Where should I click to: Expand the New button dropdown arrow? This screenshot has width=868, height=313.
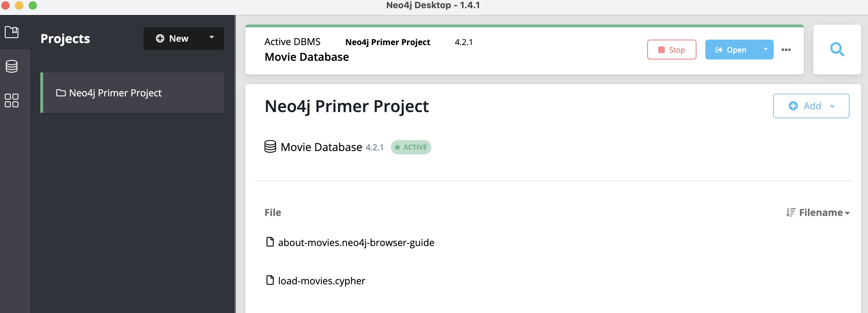click(212, 38)
